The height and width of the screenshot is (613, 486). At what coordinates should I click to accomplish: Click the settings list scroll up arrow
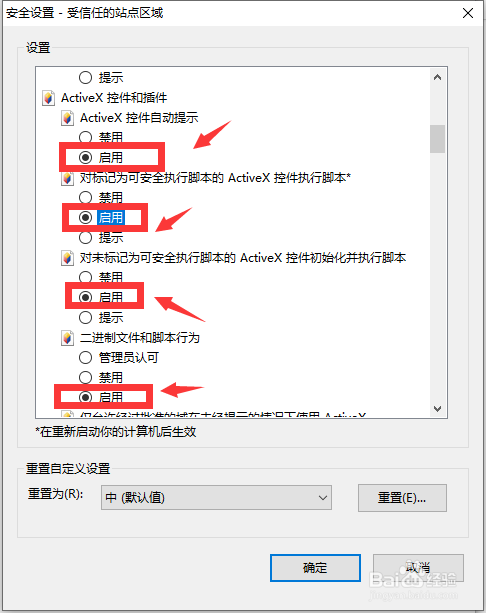coord(438,77)
